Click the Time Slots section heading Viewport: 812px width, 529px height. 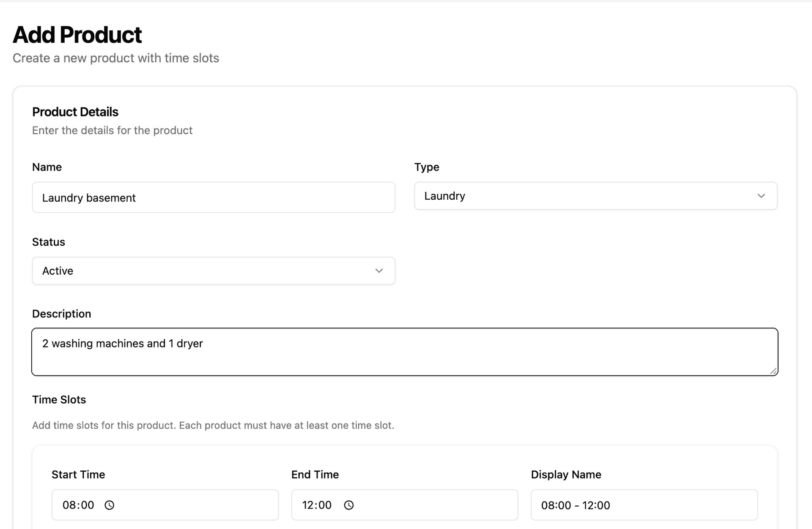point(59,400)
